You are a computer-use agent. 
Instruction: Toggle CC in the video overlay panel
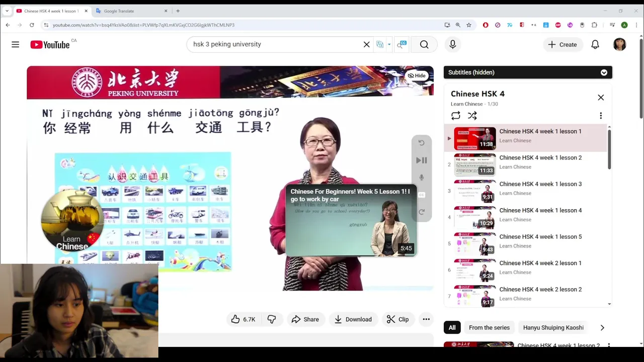422,195
